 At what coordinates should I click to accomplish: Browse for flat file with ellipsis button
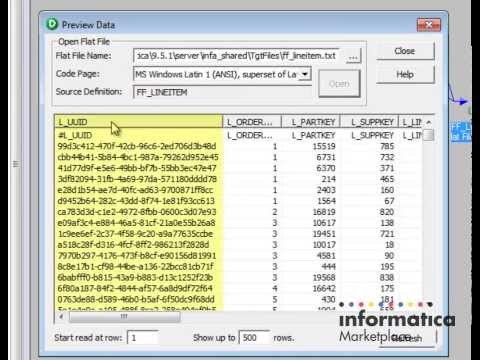[x=353, y=56]
